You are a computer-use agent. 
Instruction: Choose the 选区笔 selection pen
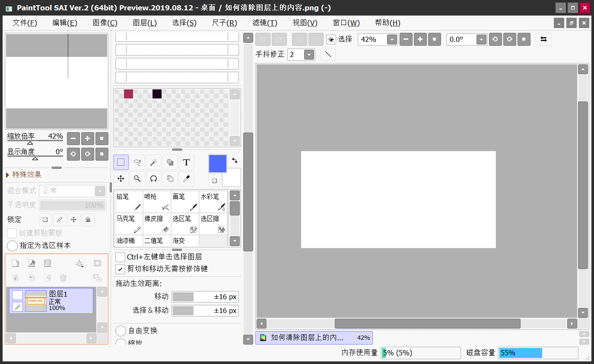185,224
